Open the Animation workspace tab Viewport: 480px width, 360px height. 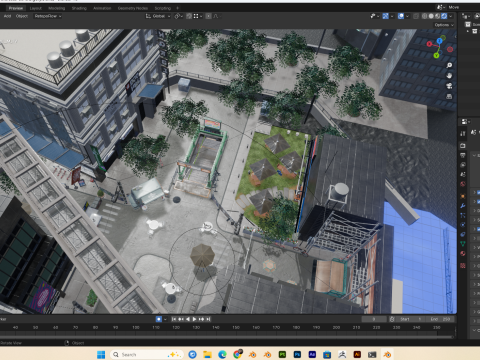(102, 8)
